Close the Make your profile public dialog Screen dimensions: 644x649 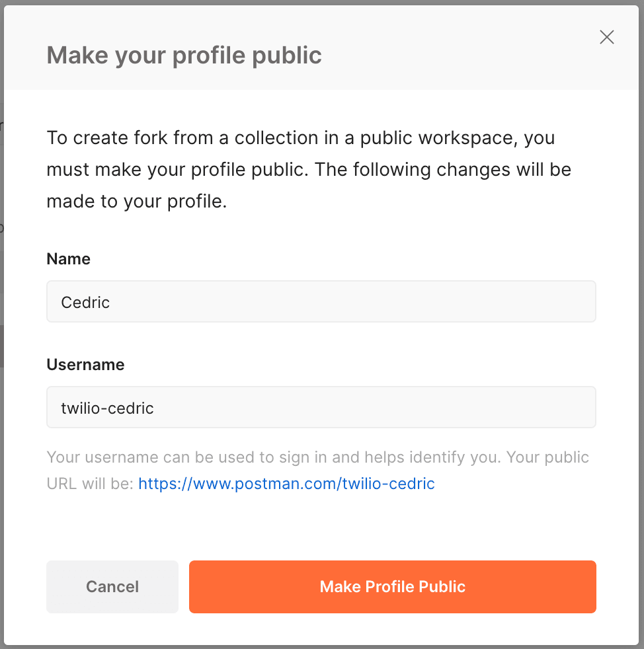[606, 37]
